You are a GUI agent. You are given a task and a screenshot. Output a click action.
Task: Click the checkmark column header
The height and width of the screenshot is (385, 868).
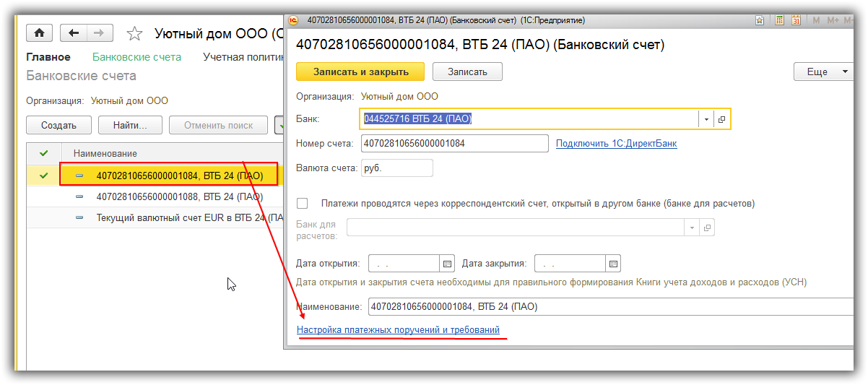pyautogui.click(x=43, y=153)
